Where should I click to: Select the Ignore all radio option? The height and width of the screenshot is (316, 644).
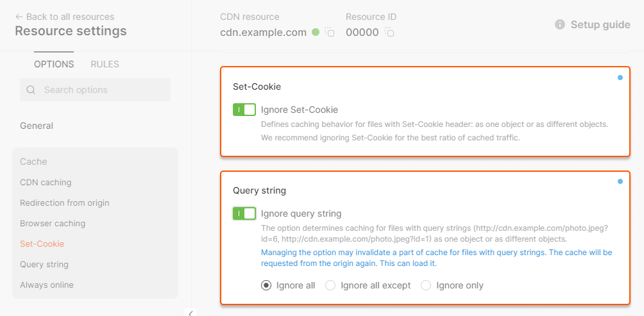266,285
